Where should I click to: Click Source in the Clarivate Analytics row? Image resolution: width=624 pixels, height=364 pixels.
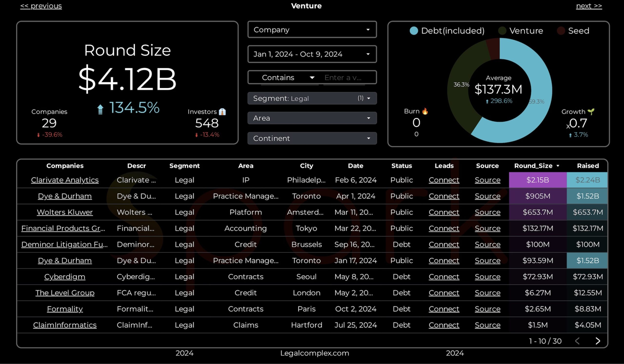click(487, 180)
